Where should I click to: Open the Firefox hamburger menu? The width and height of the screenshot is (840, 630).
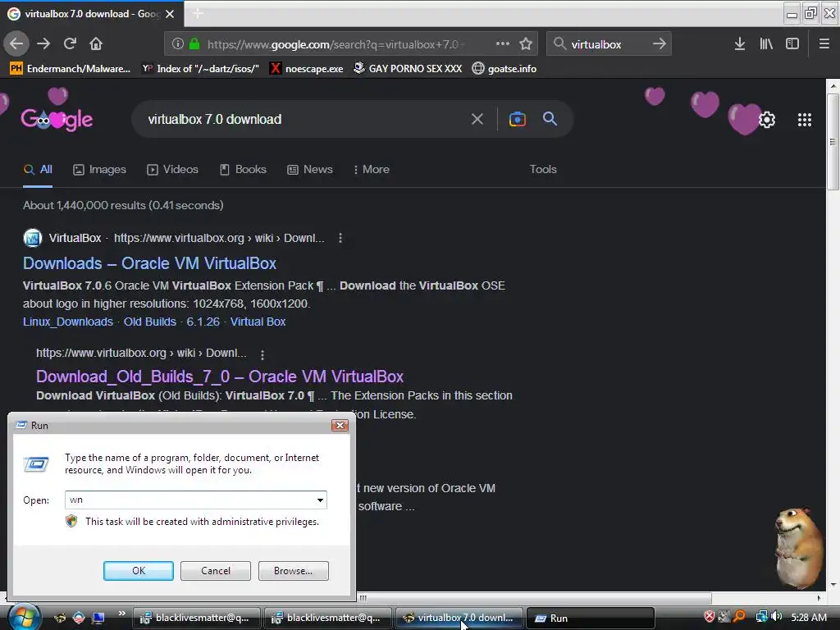(x=824, y=44)
